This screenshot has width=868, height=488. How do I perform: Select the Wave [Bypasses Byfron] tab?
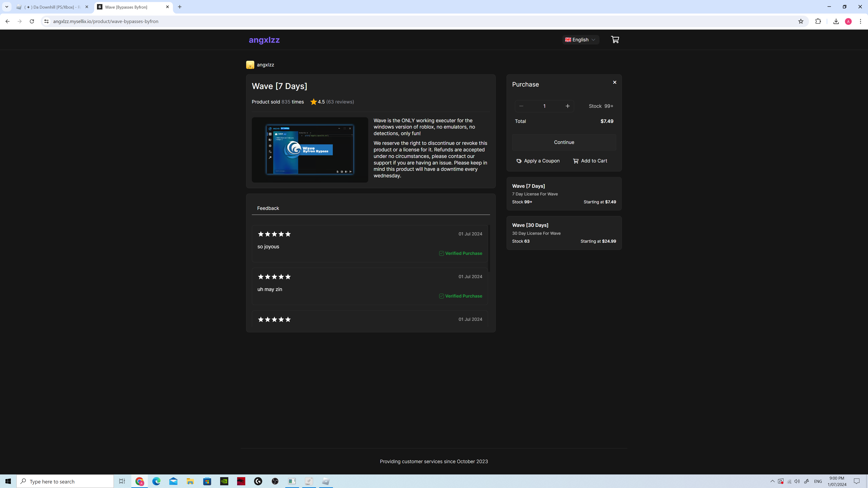133,7
